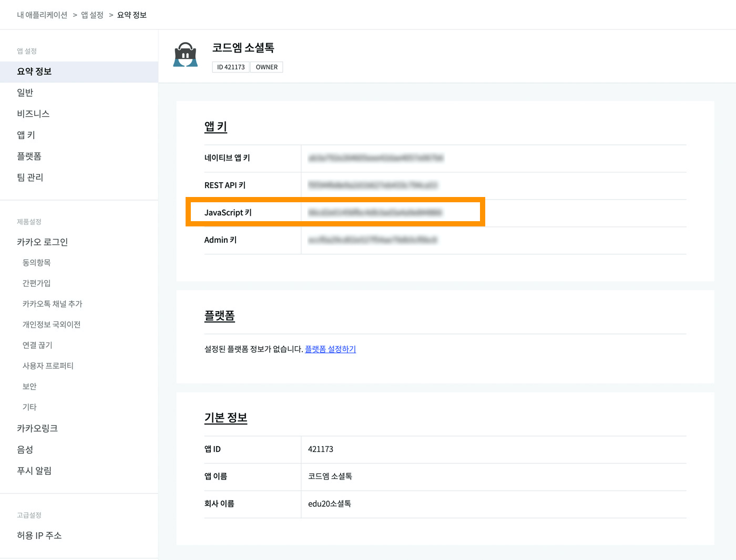Select 보안 submenu item
Screen dimensions: 736x560
point(29,386)
